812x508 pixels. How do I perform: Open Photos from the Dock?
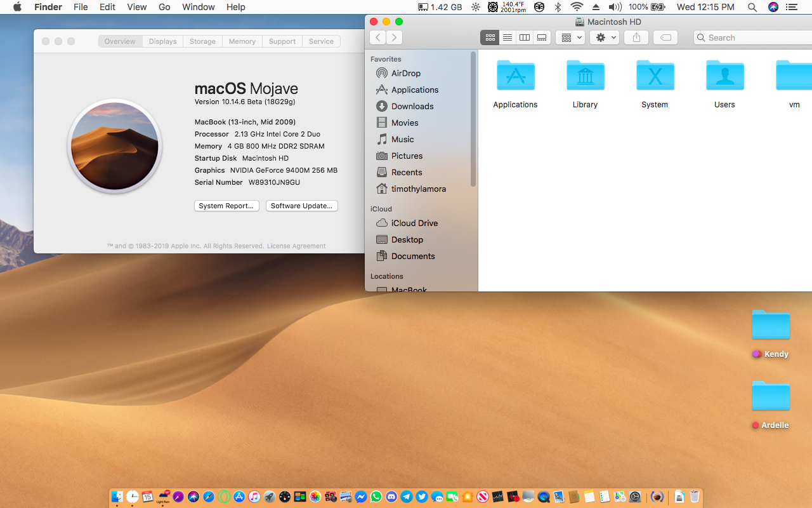point(315,497)
